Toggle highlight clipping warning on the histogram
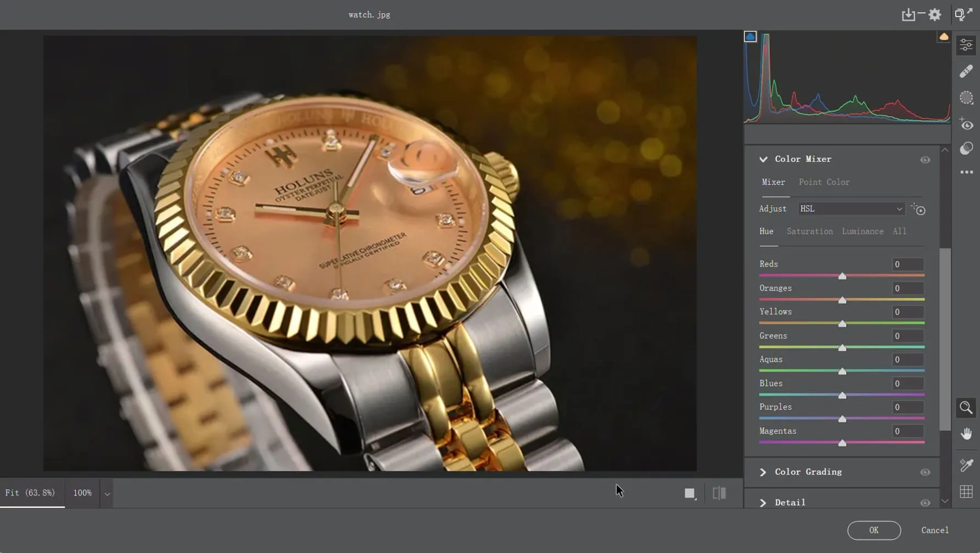The image size is (980, 553). [944, 36]
